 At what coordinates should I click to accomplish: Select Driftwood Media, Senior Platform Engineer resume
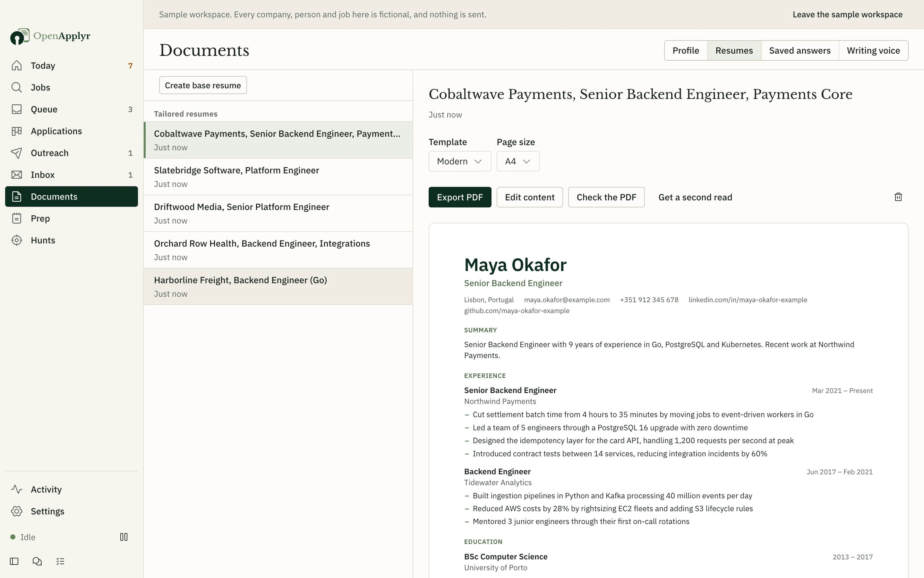(x=278, y=213)
